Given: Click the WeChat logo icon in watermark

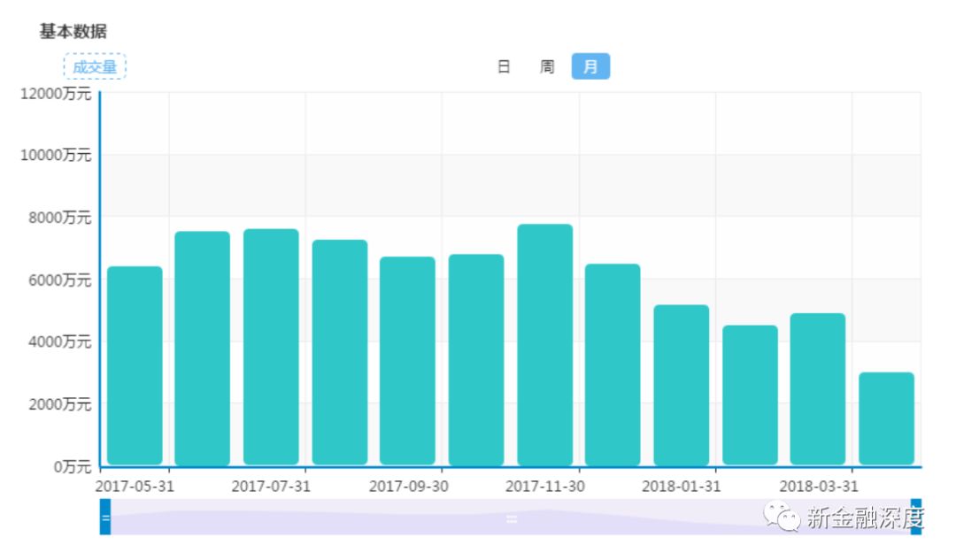Looking at the screenshot, I should [783, 517].
